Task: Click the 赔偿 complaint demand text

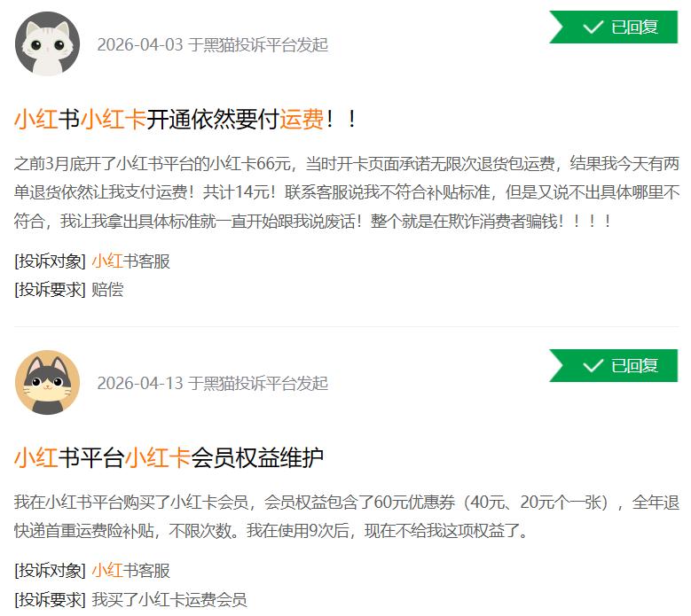Action: coord(107,290)
